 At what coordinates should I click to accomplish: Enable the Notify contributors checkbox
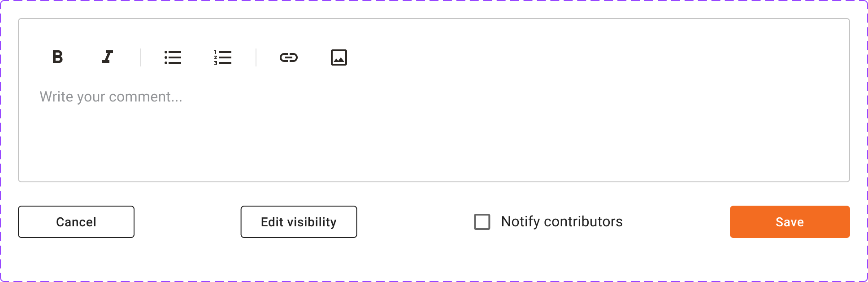(482, 222)
